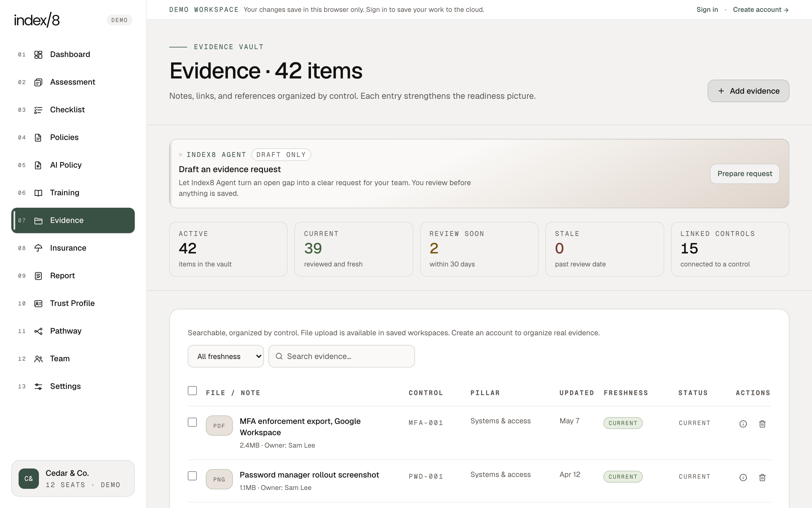Click the Assessment icon in sidebar

click(x=38, y=82)
